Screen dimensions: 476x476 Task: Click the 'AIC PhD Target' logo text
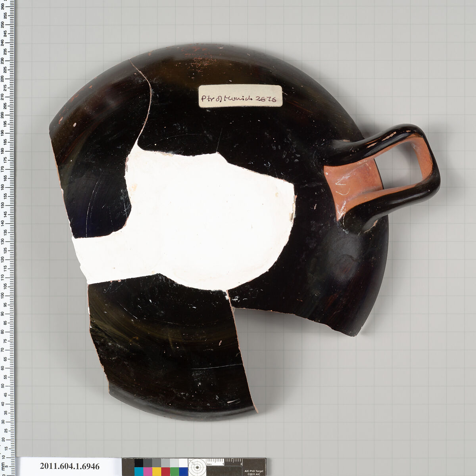tap(254, 471)
